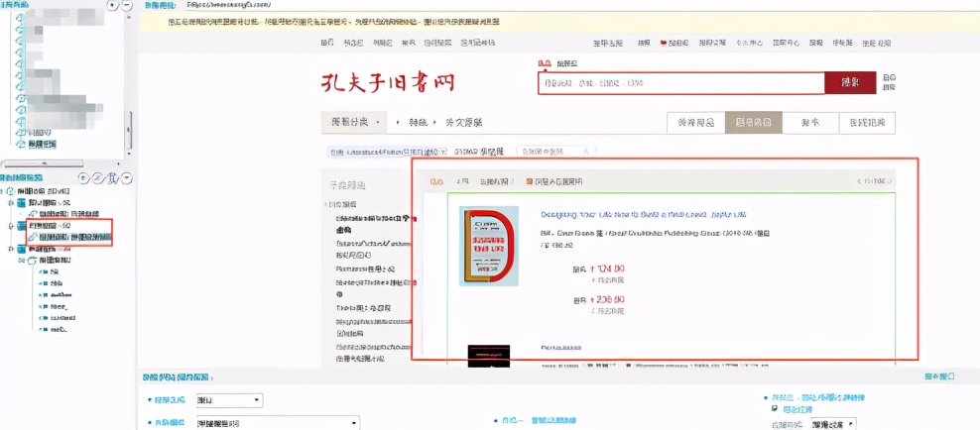Click the red shopping cart icon in the top navigation
The height and width of the screenshot is (430, 980).
[664, 43]
